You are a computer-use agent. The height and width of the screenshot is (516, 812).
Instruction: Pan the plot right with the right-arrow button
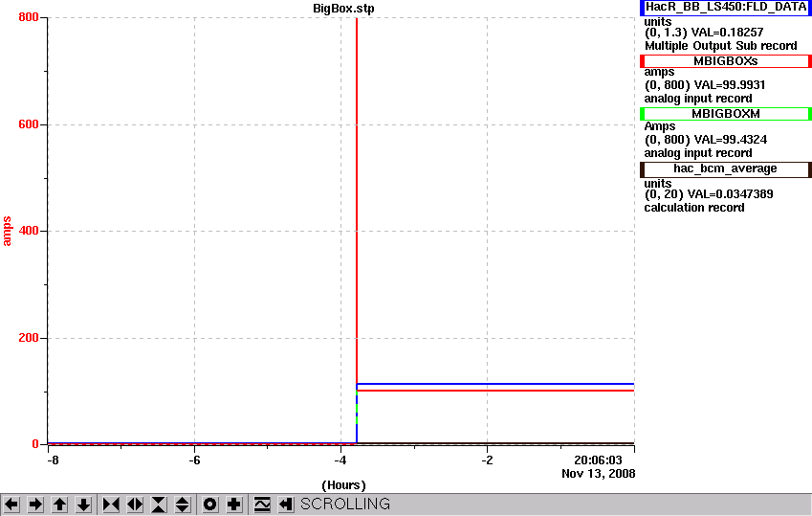(35, 505)
